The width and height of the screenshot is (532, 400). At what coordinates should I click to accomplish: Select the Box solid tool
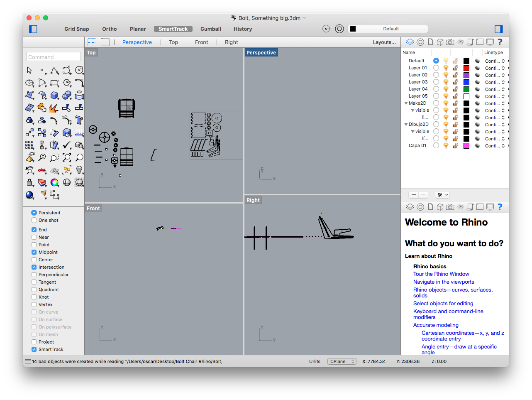click(54, 96)
